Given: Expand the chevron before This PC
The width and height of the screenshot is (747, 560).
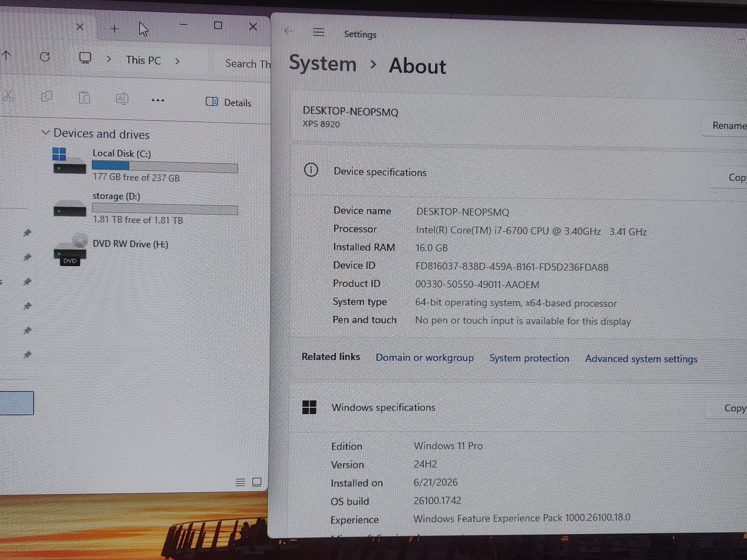Looking at the screenshot, I should (x=108, y=59).
